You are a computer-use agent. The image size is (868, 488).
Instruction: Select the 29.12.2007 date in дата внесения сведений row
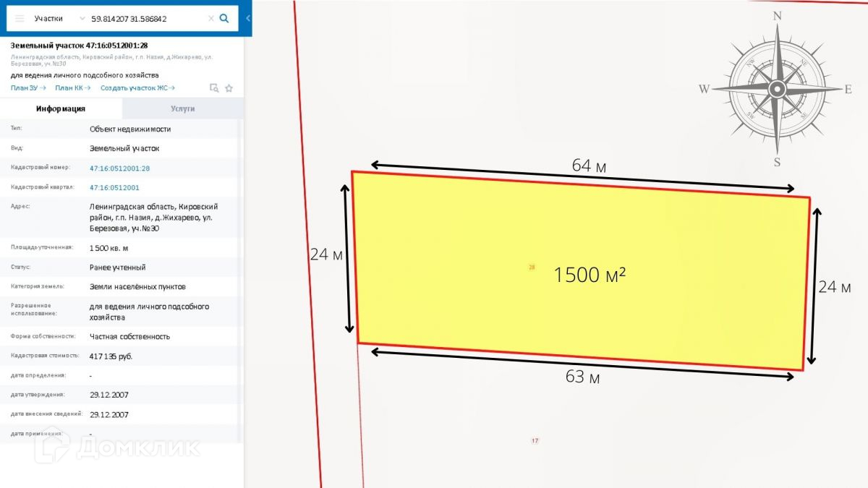[109, 415]
